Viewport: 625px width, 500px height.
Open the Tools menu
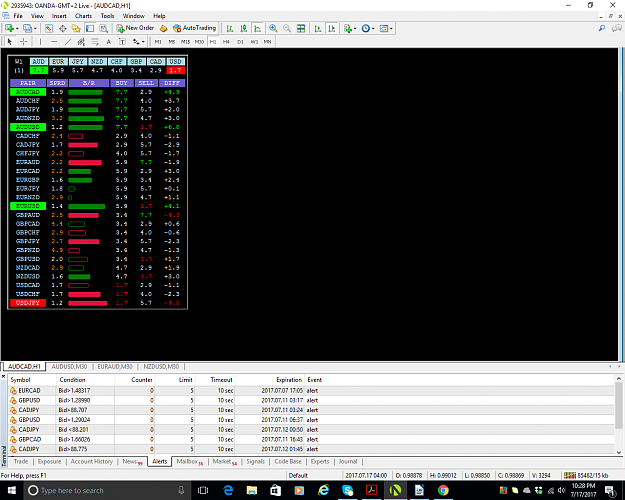coord(107,16)
